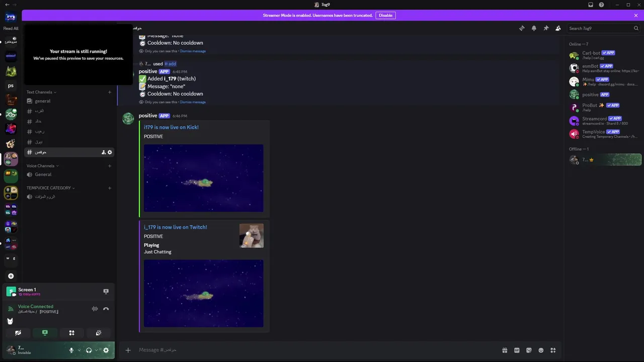The width and height of the screenshot is (644, 362).
Task: Open attachment plus button in message bar
Action: point(128,350)
